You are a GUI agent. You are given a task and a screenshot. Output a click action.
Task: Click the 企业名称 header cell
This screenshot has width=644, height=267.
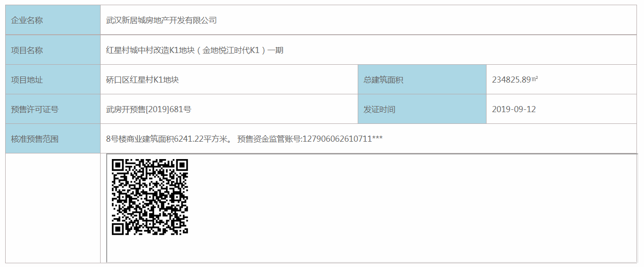53,20
